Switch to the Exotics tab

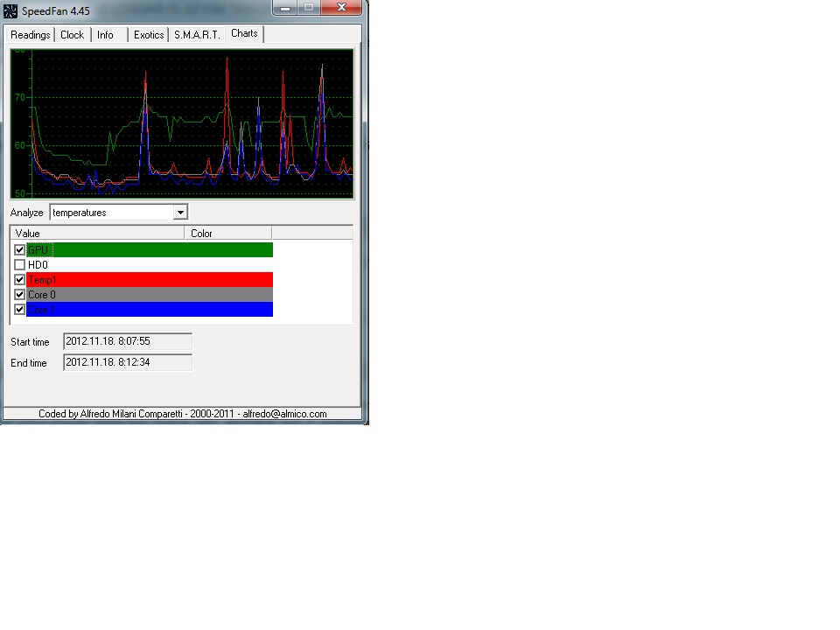(x=149, y=35)
